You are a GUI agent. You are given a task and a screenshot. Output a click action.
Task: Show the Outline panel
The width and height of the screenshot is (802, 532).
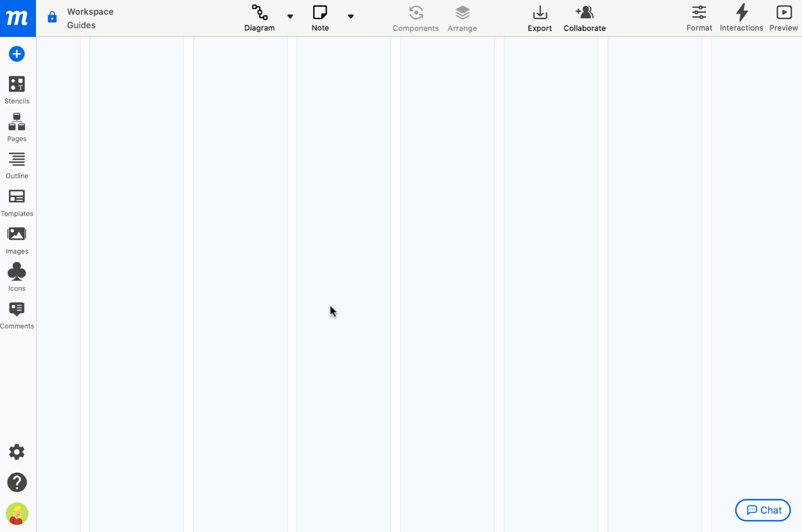17,165
